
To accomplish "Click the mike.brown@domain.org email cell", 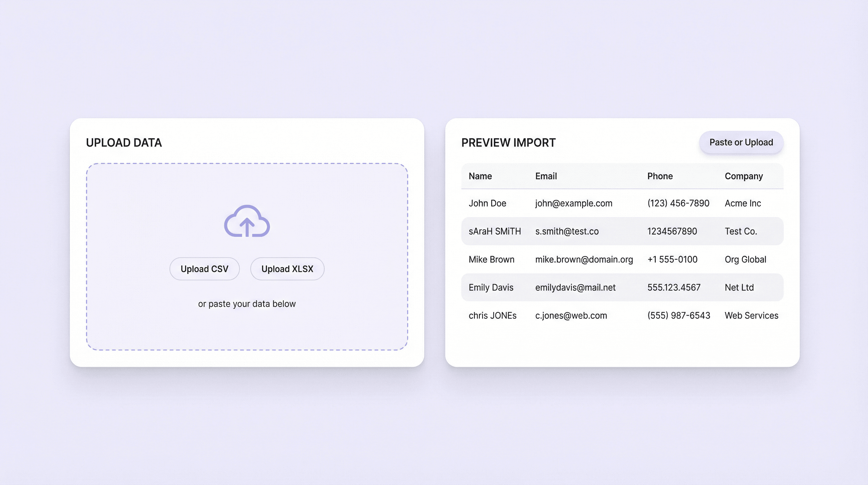I will [584, 259].
